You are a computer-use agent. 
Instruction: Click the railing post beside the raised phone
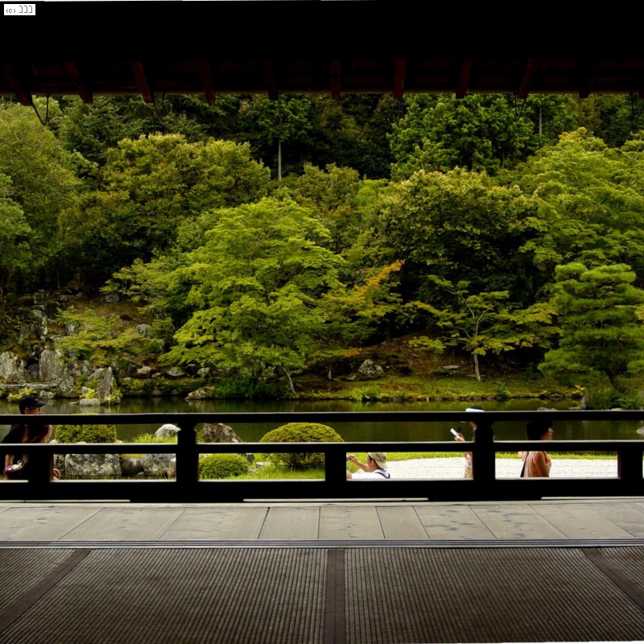484,455
